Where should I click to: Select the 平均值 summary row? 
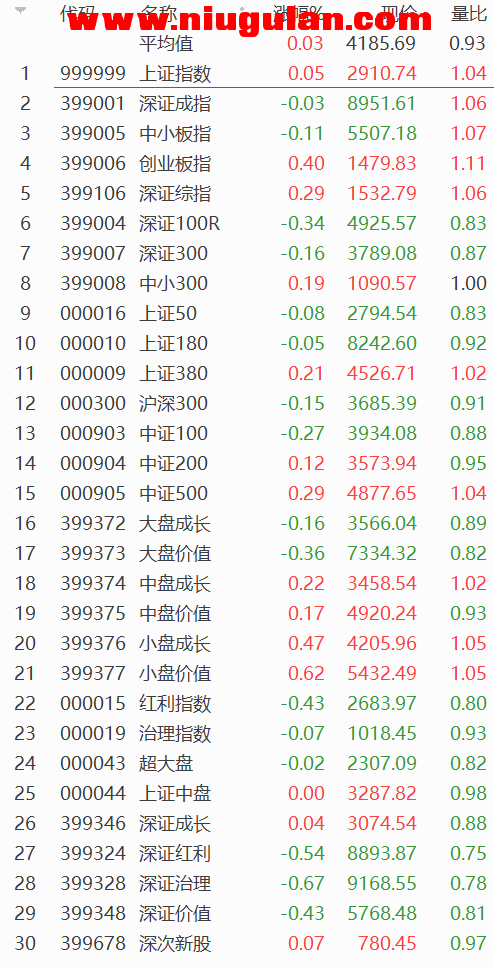pos(247,44)
